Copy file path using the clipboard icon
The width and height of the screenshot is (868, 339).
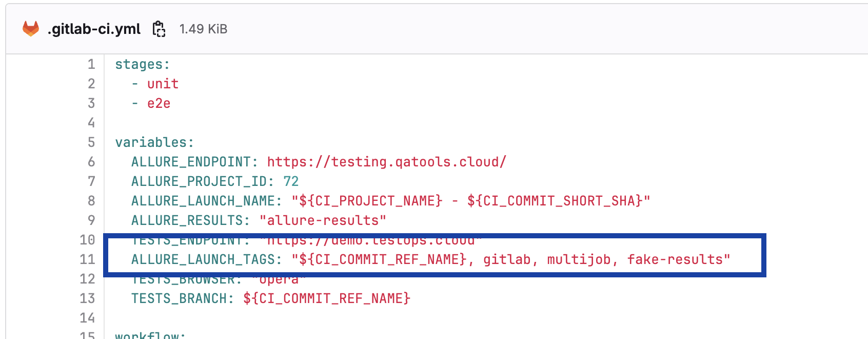click(159, 29)
